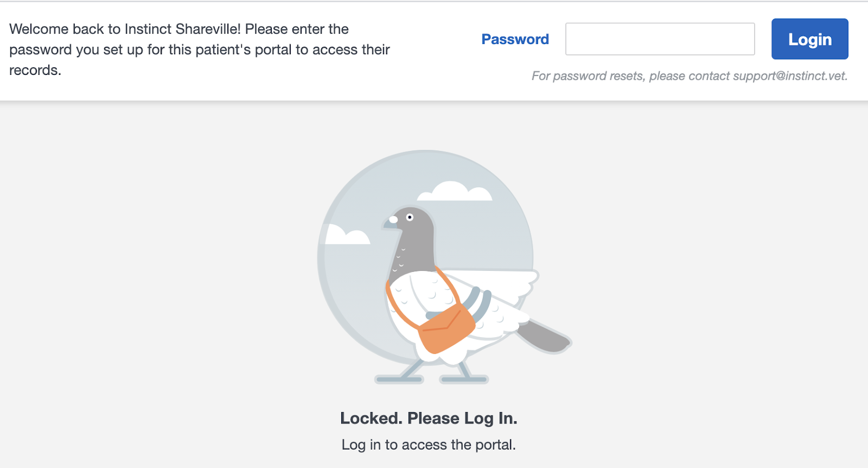Image resolution: width=868 pixels, height=468 pixels.
Task: Click the Log in to access the portal text
Action: pos(429,445)
